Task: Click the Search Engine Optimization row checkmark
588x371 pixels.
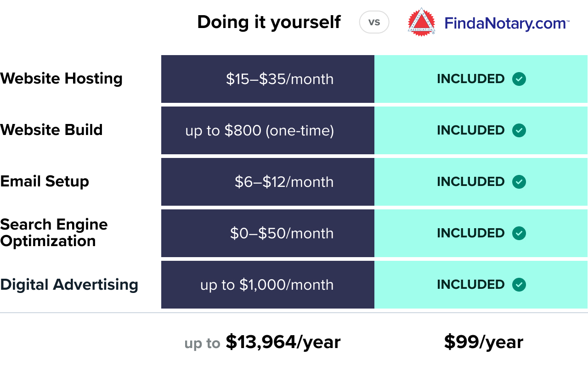Action: pos(519,233)
